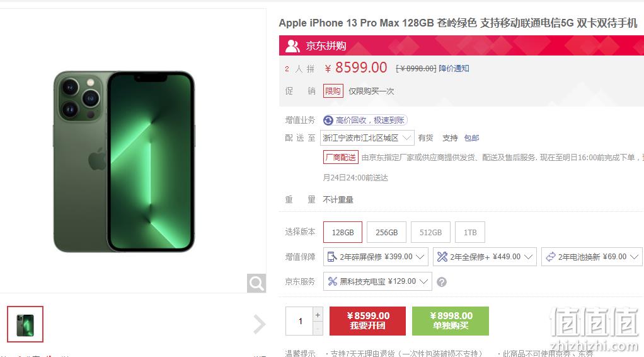Choose the 512GB version option

point(430,232)
